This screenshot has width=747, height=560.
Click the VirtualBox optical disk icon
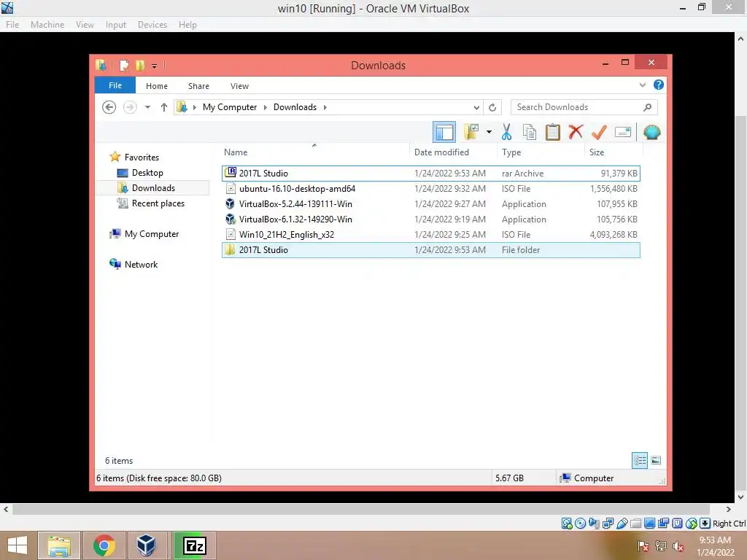[x=580, y=524]
